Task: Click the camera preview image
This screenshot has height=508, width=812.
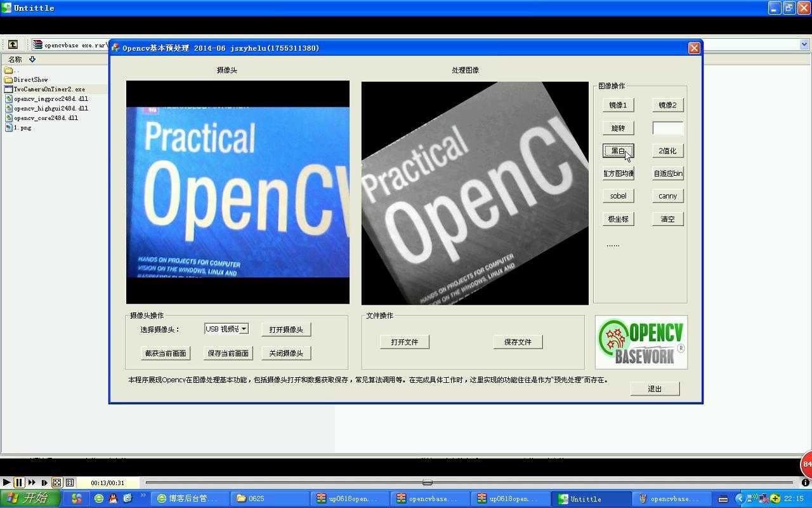Action: [238, 192]
